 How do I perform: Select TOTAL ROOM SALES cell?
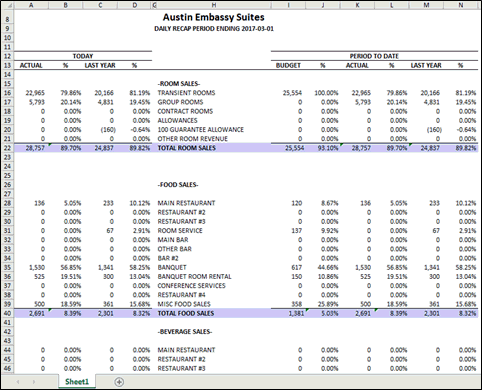187,148
